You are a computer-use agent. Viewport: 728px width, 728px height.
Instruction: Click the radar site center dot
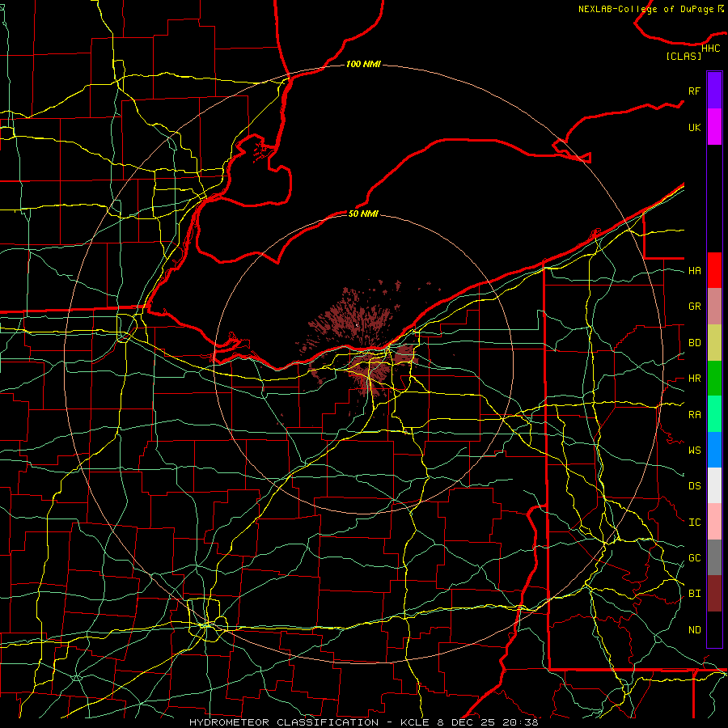(357, 325)
